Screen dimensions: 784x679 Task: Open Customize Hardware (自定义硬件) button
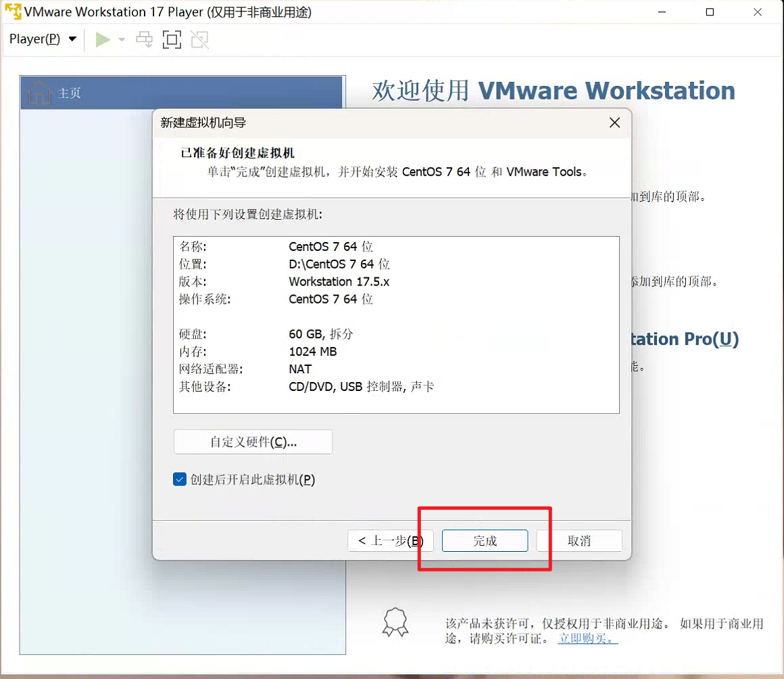tap(253, 442)
